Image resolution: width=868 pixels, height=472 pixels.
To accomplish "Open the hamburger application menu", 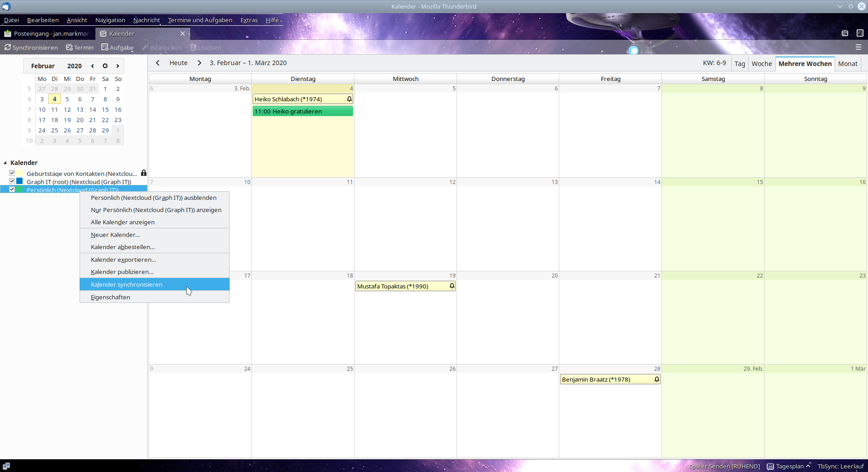I will tap(858, 47).
